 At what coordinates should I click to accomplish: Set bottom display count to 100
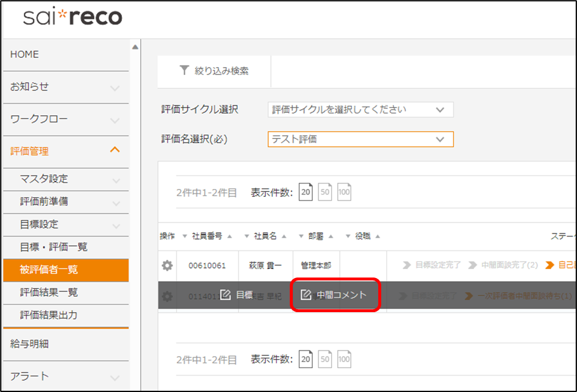(344, 360)
